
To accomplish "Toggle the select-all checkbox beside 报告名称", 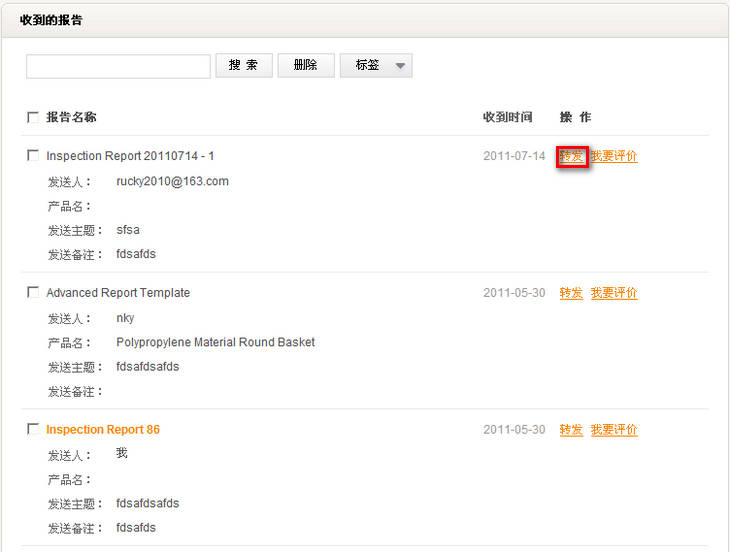I will (33, 118).
